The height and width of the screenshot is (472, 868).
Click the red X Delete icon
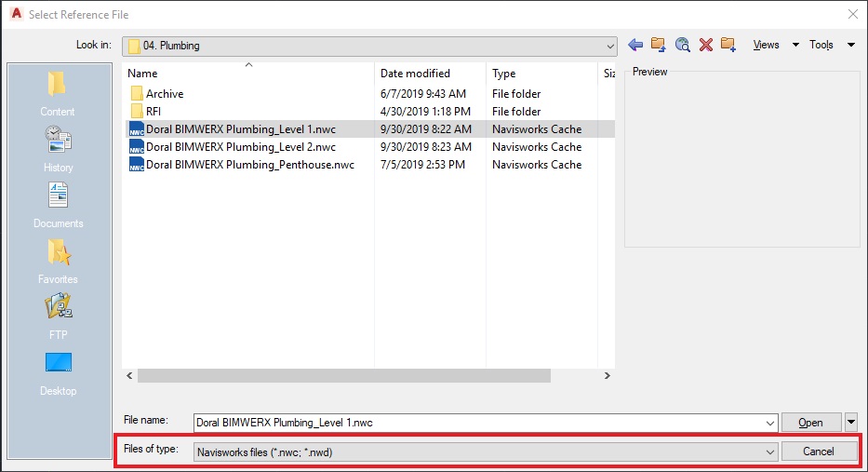(x=706, y=45)
